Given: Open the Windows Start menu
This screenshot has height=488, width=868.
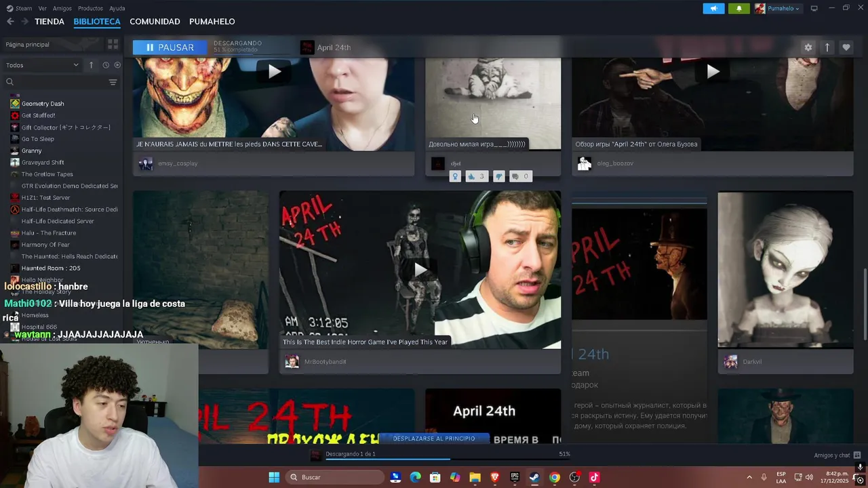Looking at the screenshot, I should click(274, 477).
